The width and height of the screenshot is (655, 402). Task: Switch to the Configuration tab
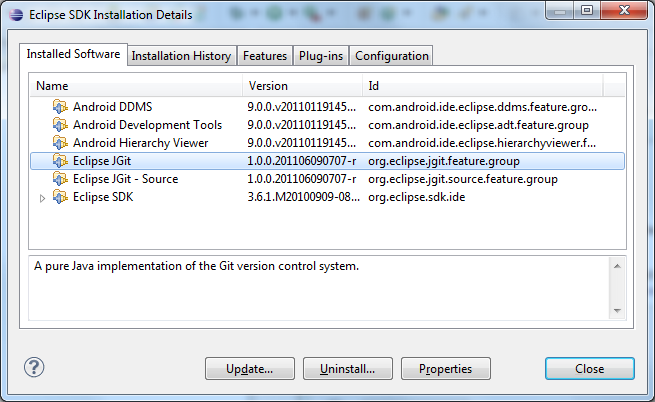(391, 56)
